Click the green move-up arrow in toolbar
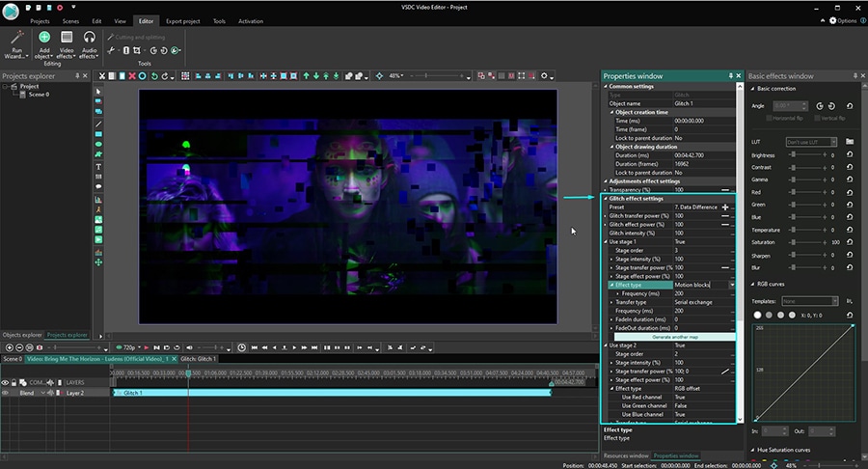This screenshot has height=469, width=868. pyautogui.click(x=306, y=76)
